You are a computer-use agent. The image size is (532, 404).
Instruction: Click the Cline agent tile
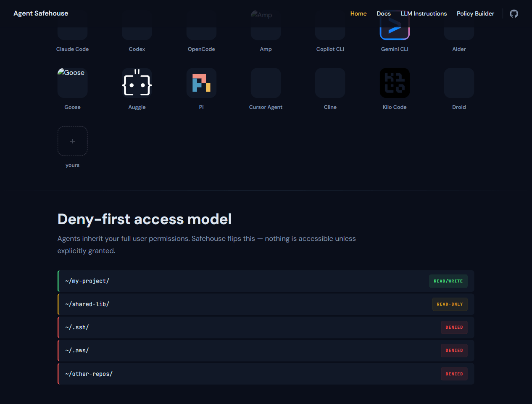tap(330, 83)
